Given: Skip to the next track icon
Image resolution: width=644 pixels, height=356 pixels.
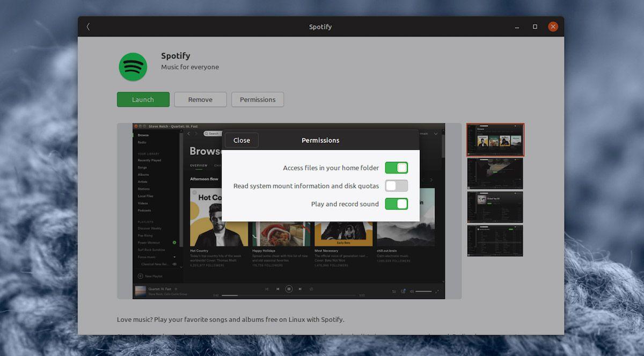Looking at the screenshot, I should coord(300,289).
